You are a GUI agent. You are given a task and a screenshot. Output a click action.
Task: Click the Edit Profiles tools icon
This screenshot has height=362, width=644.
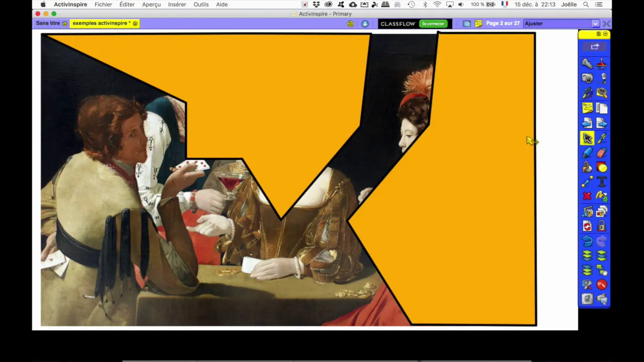tap(587, 285)
